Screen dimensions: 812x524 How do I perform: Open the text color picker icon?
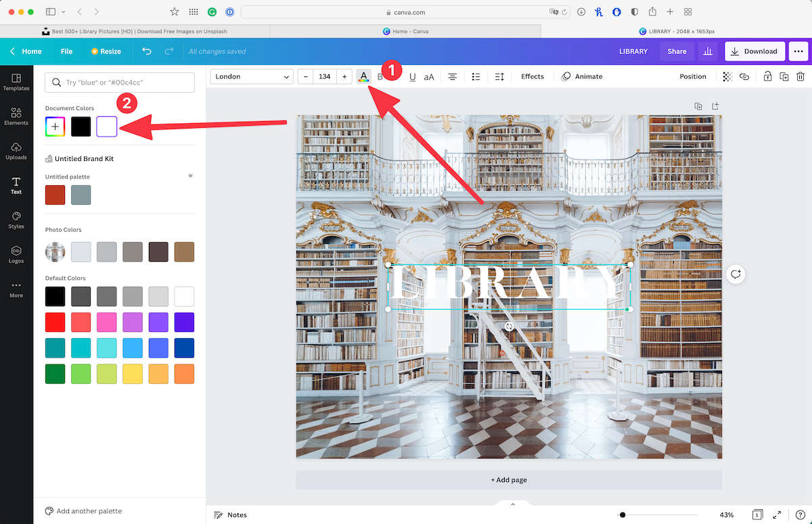pos(364,76)
